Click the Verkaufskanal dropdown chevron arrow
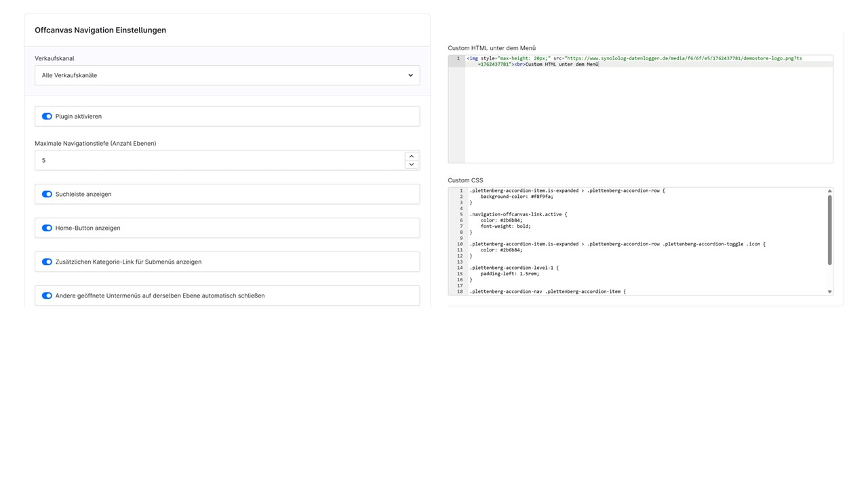The height and width of the screenshot is (488, 868). coord(410,75)
